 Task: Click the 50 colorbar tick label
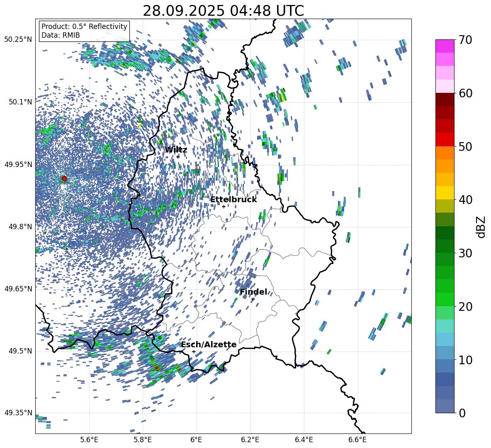[x=465, y=146]
